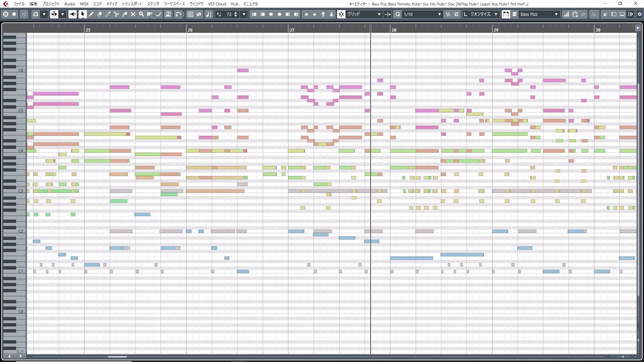Open the 1/16 quantize preset dropdown
This screenshot has height=362, width=644.
pos(422,14)
